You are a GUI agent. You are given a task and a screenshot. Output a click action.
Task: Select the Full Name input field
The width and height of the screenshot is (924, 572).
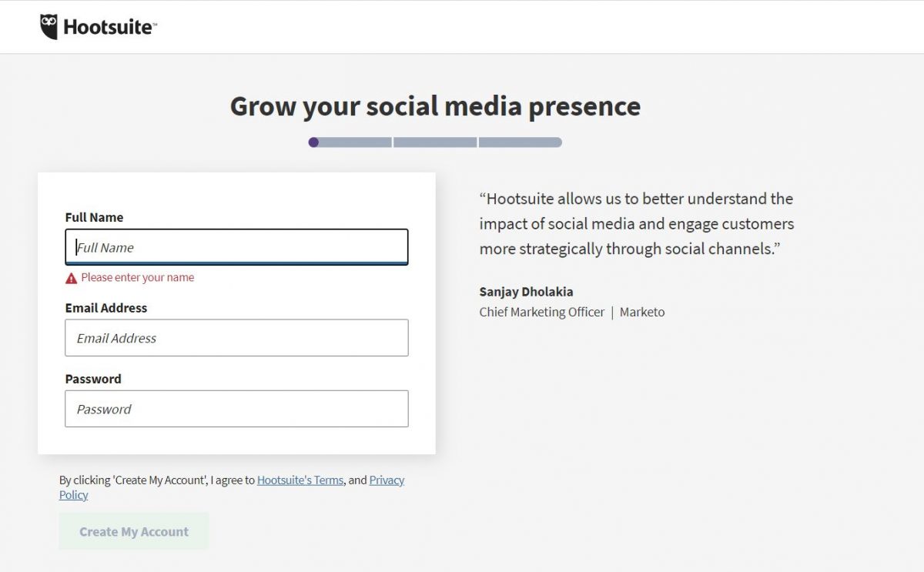pos(236,246)
